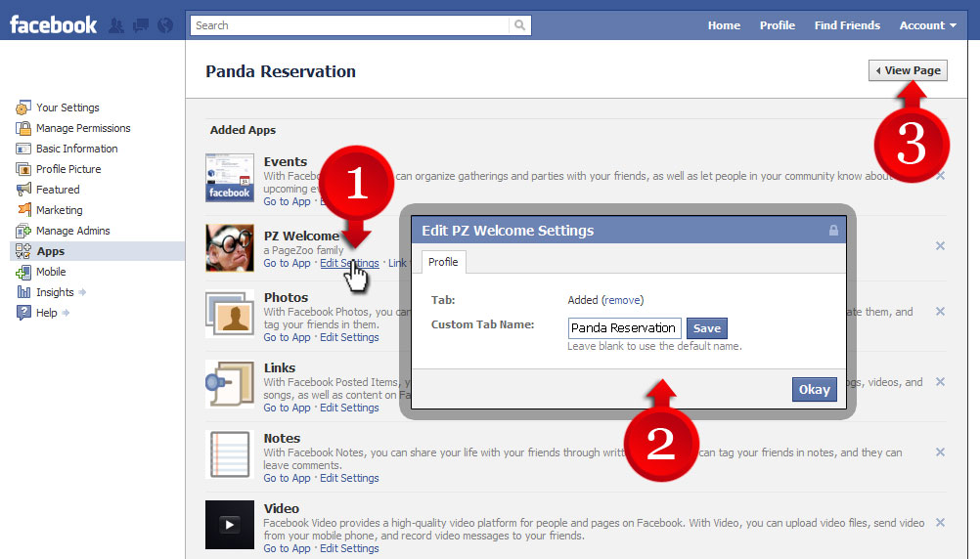Image resolution: width=980 pixels, height=559 pixels.
Task: Click Go to App under Video
Action: (x=287, y=548)
